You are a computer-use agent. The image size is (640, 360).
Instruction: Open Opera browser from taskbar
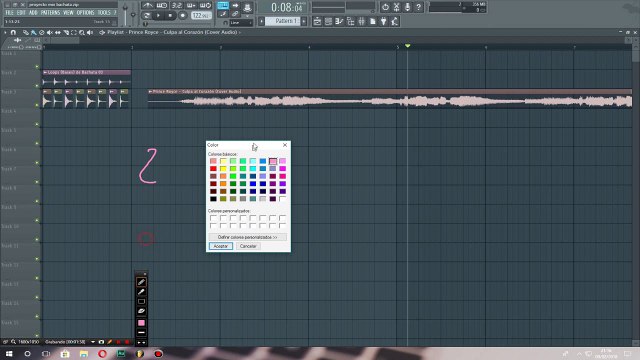click(102, 353)
